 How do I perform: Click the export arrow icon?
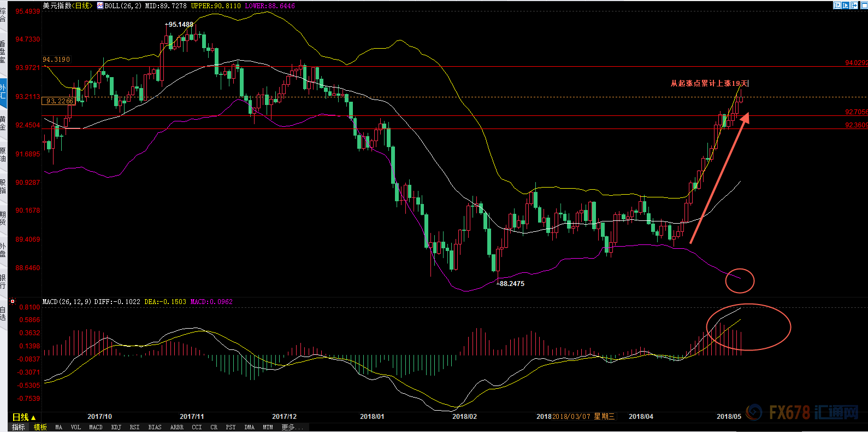click(855, 5)
